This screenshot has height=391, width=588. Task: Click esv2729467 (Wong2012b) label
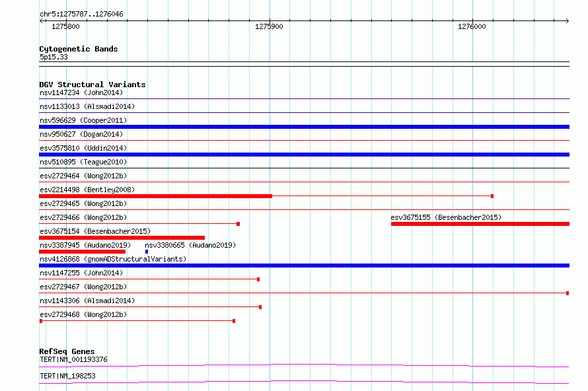coord(83,287)
